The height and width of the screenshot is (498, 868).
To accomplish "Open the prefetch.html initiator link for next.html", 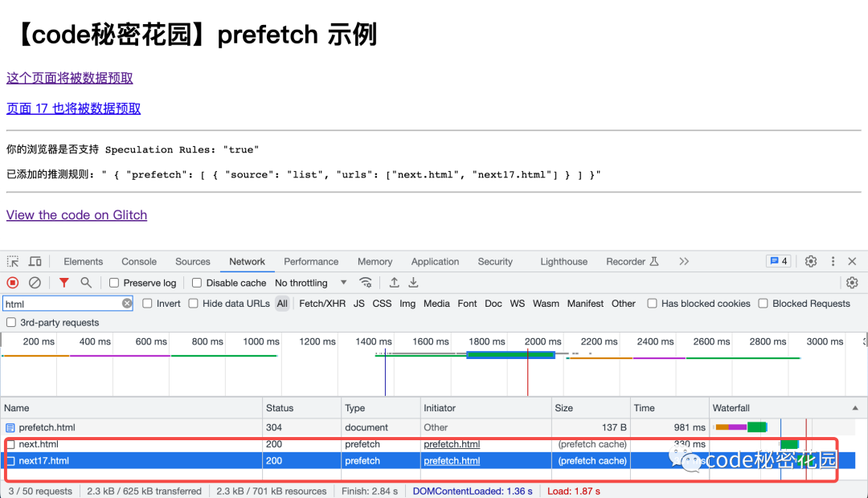I will point(451,443).
